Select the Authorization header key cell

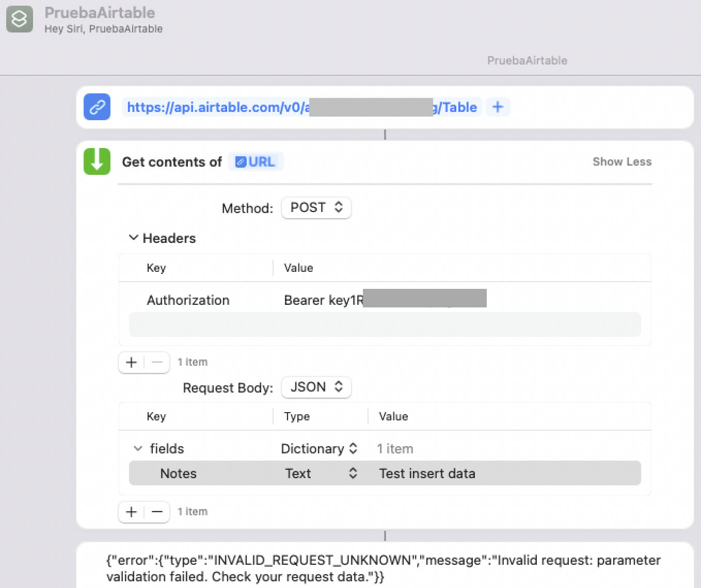pyautogui.click(x=188, y=300)
